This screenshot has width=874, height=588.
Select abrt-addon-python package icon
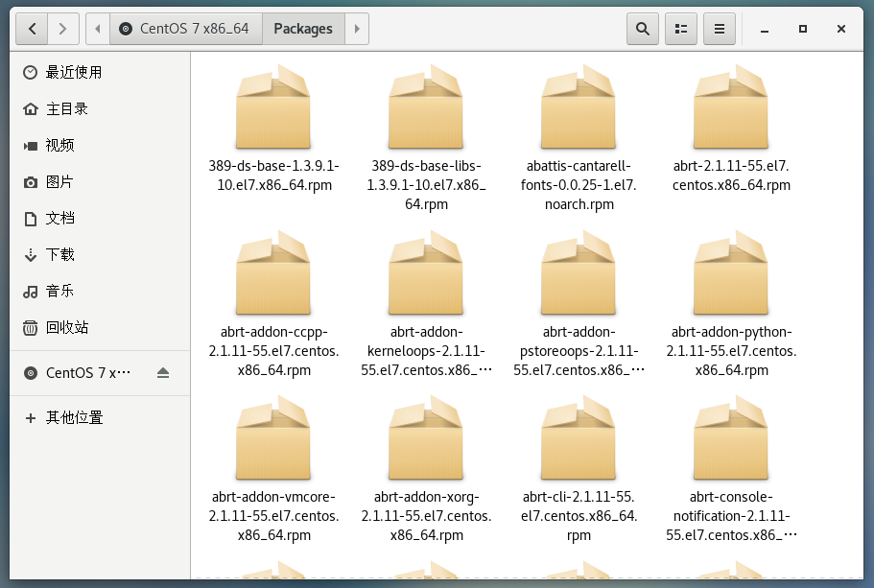pos(731,272)
